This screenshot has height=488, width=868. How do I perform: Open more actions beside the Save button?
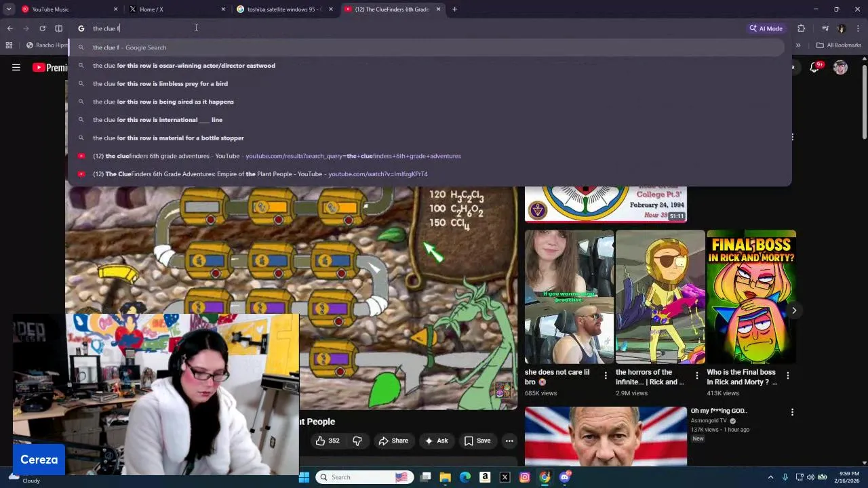pyautogui.click(x=509, y=441)
